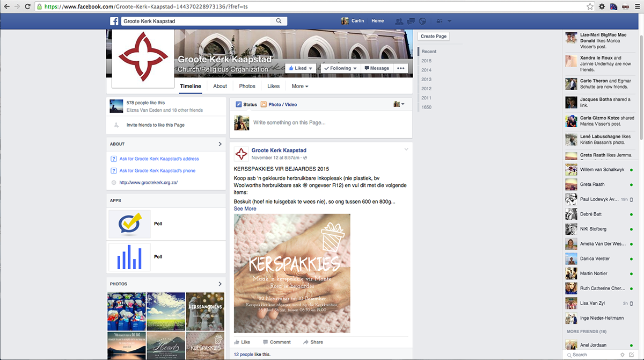
Task: Click the post Like thumbs-up icon
Action: point(237,342)
